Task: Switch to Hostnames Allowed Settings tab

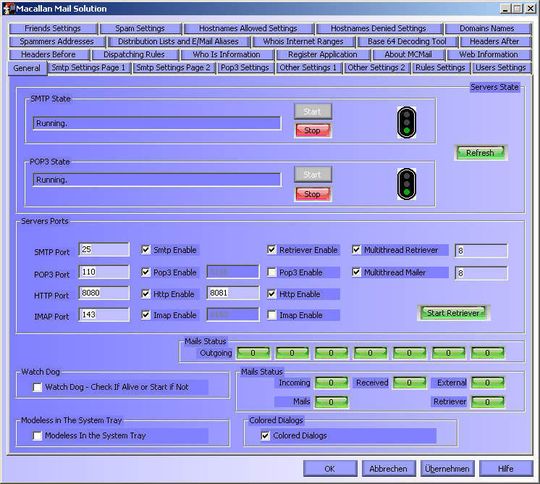Action: click(248, 28)
